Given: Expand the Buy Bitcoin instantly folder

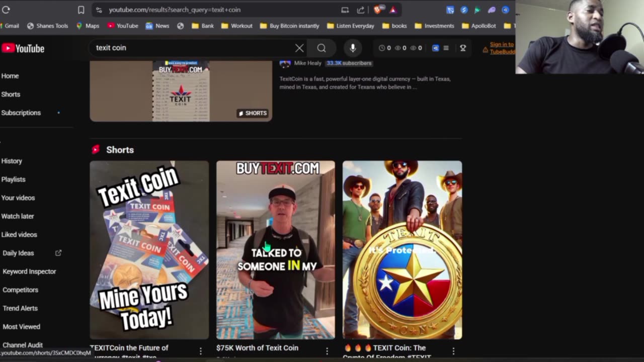Looking at the screenshot, I should coord(289,26).
